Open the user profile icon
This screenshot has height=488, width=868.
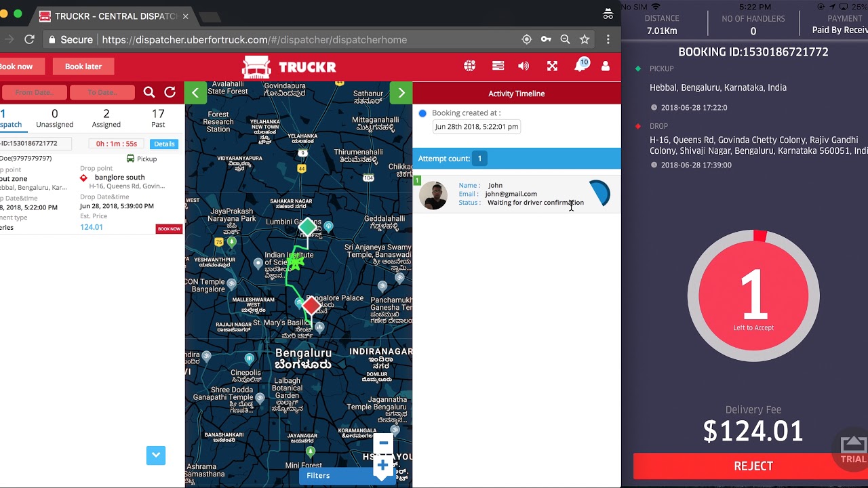click(x=606, y=66)
